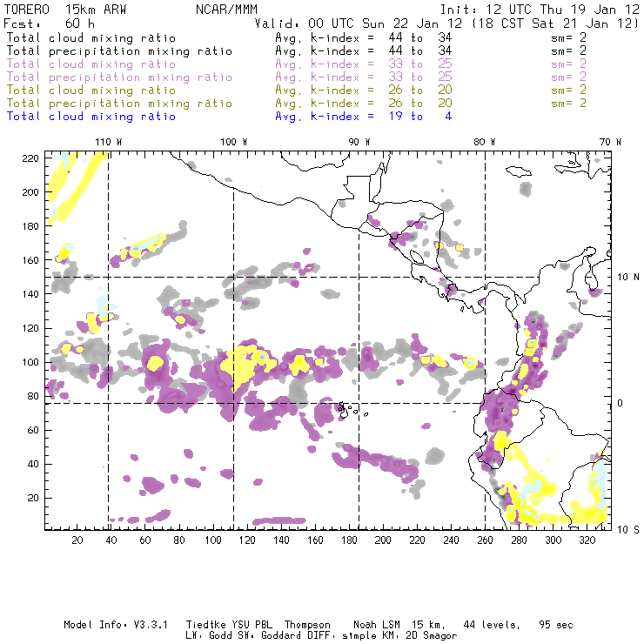Click 'Avg. k-index = 33 to 25' in purple cloud row
This screenshot has height=644, width=644.
pos(364,64)
